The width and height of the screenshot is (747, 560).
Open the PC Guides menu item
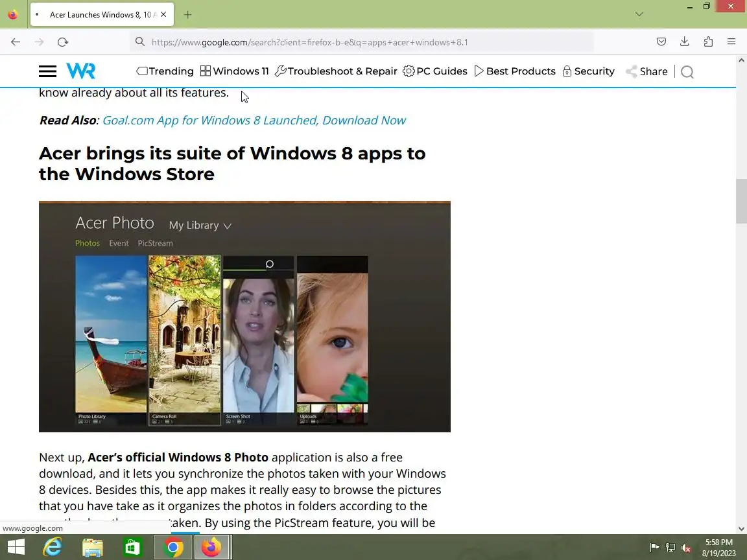click(435, 71)
